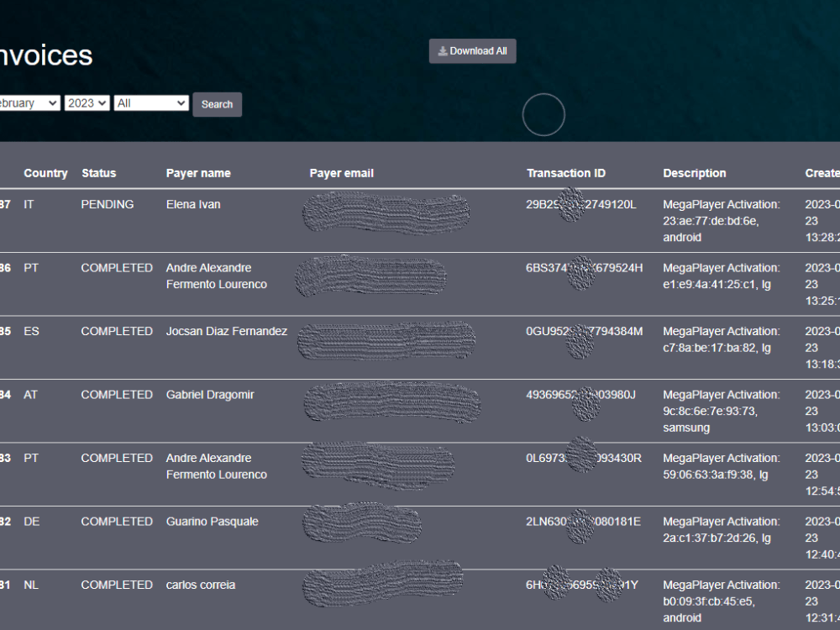Click payer name Elena Ivan

tap(193, 204)
